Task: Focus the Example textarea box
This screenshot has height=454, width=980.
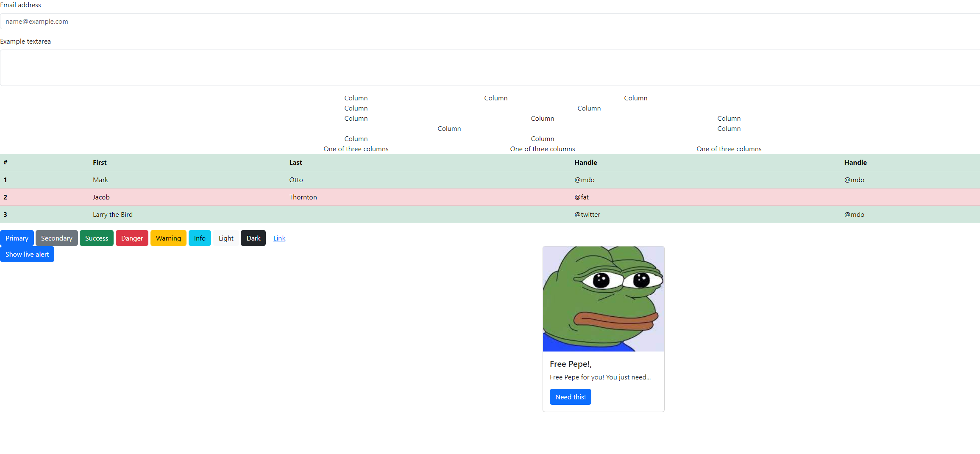Action: pyautogui.click(x=490, y=68)
